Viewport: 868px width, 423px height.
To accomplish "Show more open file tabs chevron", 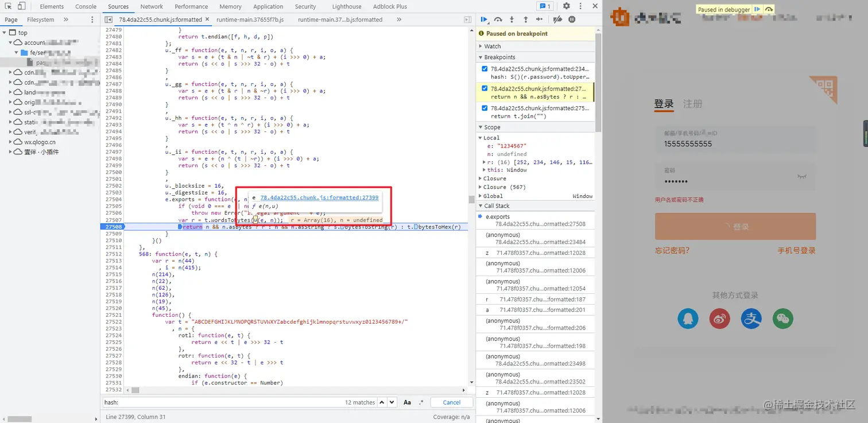I will pos(399,20).
